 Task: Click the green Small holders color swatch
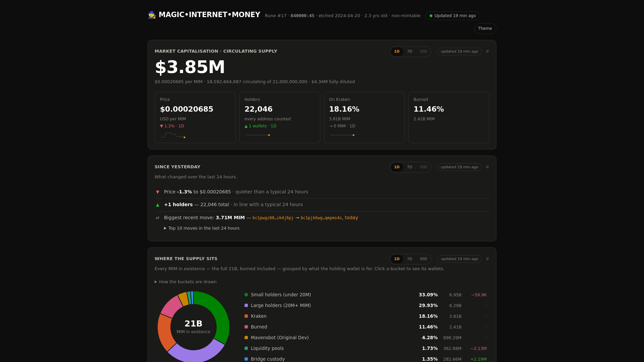(x=246, y=295)
